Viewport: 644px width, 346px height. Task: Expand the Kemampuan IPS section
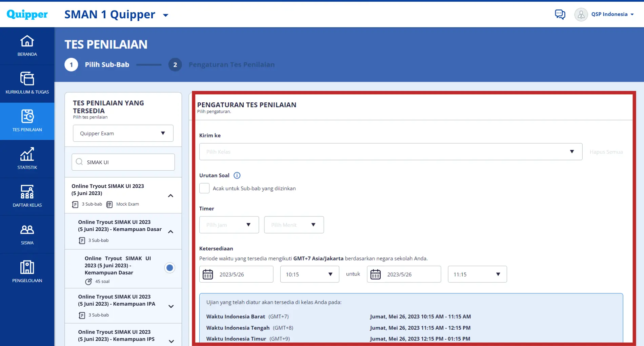pyautogui.click(x=171, y=341)
